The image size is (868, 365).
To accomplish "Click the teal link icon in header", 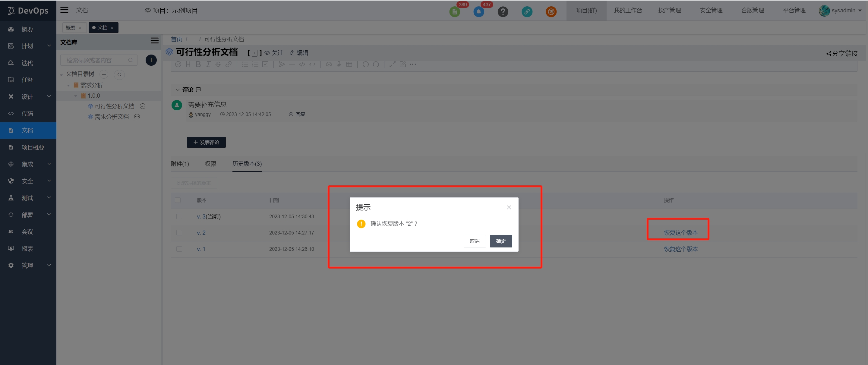I will point(527,12).
